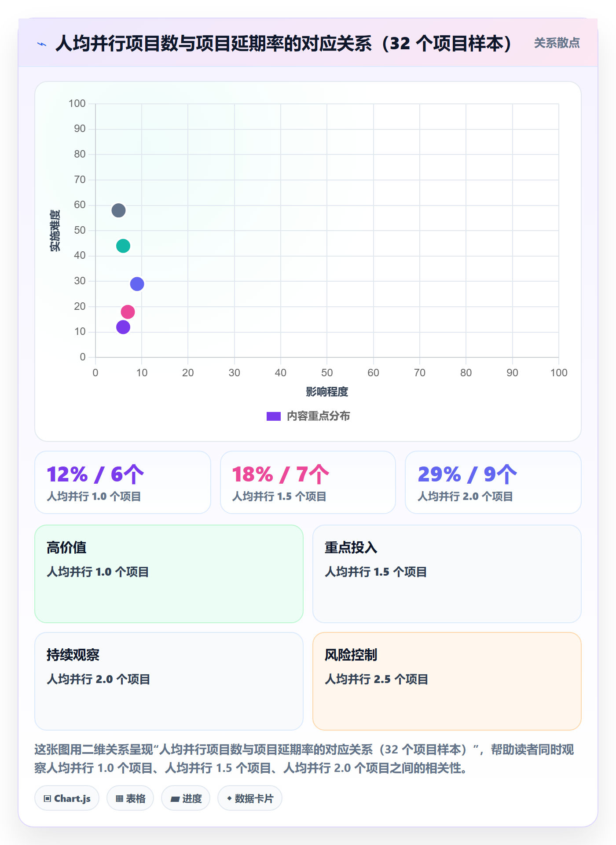This screenshot has width=616, height=845.
Task: Click 人均并行 1.0 个项目 under 12% / 6个
Action: pos(94,496)
